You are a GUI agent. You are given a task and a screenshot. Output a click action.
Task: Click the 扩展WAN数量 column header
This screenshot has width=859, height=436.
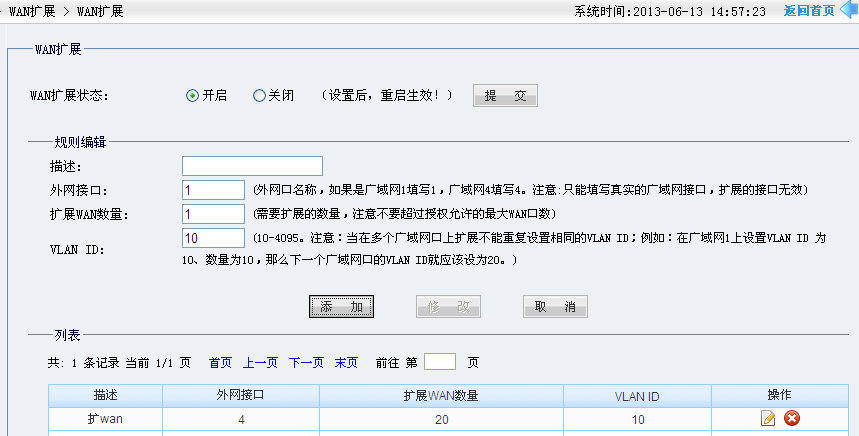click(x=441, y=396)
